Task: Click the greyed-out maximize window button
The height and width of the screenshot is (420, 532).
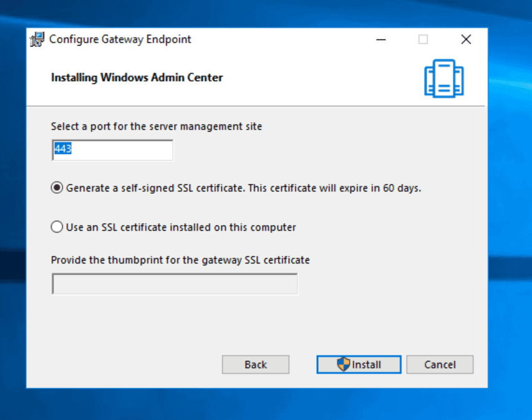Action: [423, 39]
